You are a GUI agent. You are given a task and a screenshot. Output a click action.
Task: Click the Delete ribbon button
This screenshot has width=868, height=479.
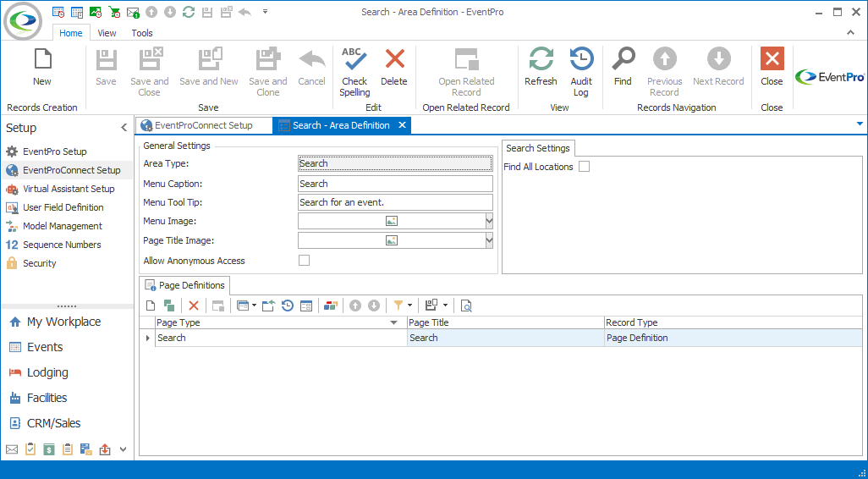point(394,68)
